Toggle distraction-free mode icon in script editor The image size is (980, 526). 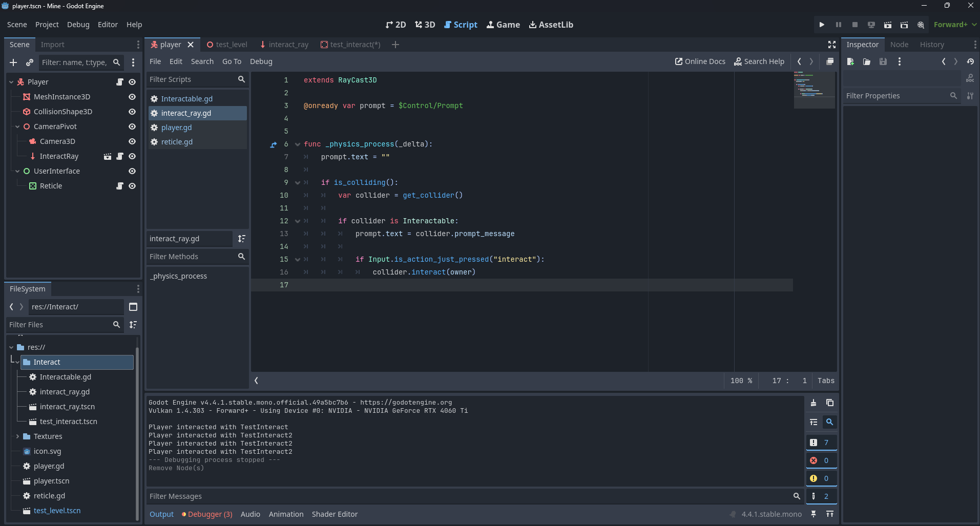(x=831, y=45)
